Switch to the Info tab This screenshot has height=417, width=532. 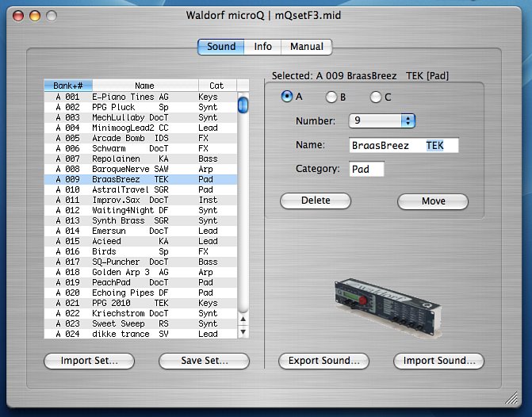[262, 47]
